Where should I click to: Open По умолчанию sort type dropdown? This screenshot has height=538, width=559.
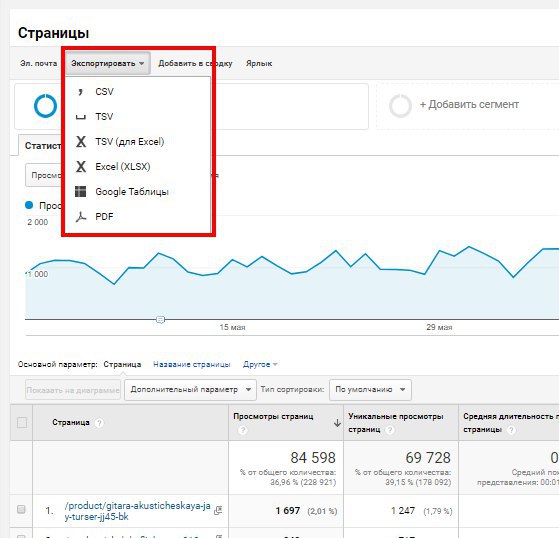pos(370,390)
